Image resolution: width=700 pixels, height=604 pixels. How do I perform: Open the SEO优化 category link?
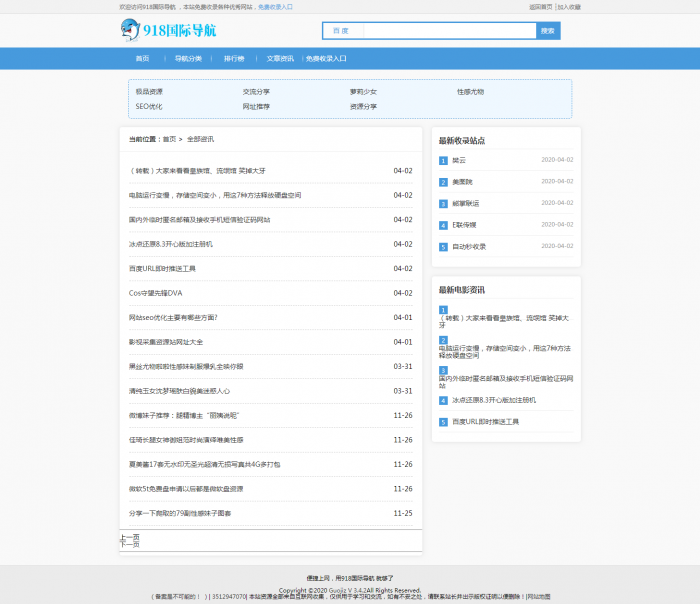(149, 106)
